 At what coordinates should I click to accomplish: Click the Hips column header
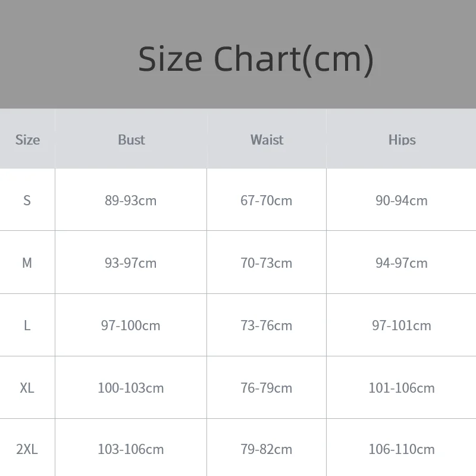[x=402, y=140]
